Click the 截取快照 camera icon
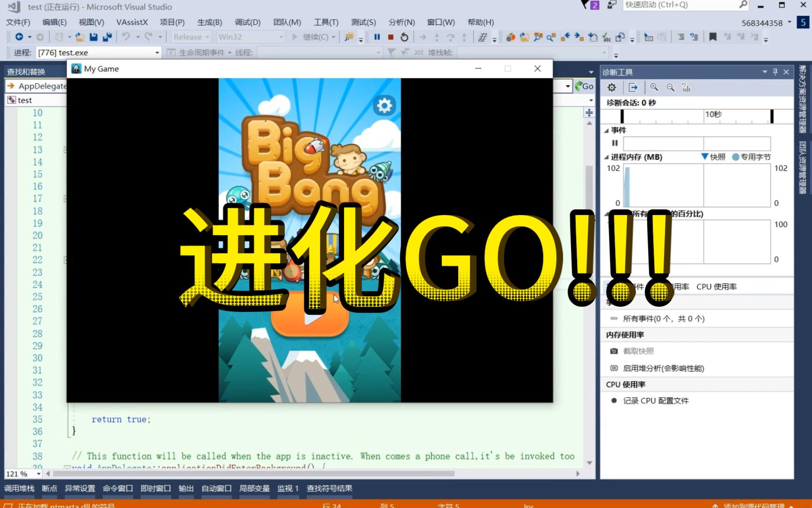 click(614, 351)
